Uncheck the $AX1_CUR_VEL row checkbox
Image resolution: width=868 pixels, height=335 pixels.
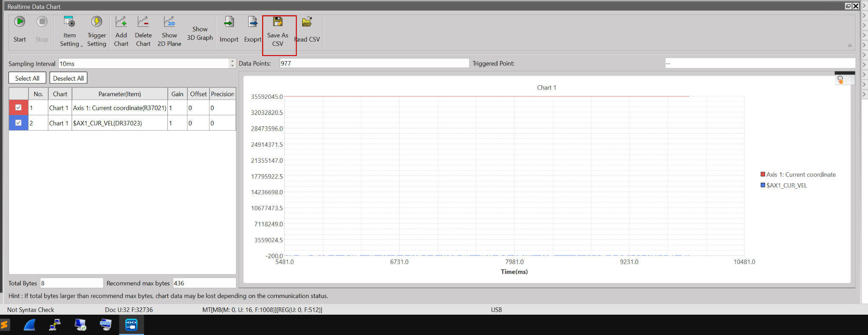[18, 123]
